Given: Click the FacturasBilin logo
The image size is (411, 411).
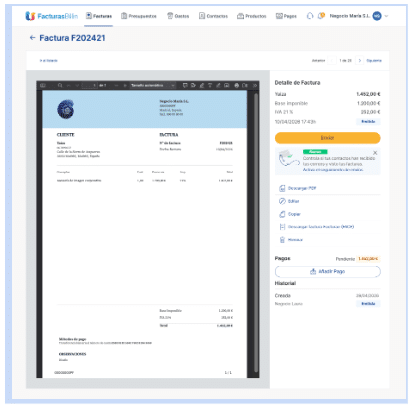Looking at the screenshot, I should pyautogui.click(x=51, y=16).
